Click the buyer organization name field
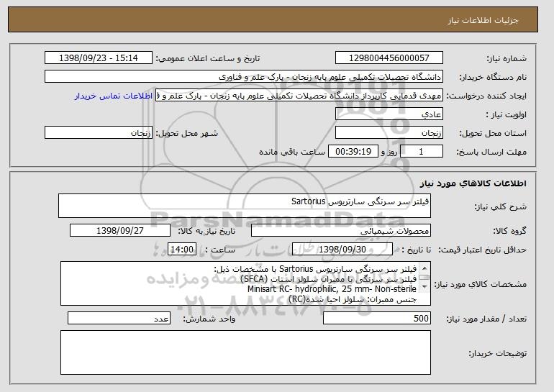 tap(244, 77)
